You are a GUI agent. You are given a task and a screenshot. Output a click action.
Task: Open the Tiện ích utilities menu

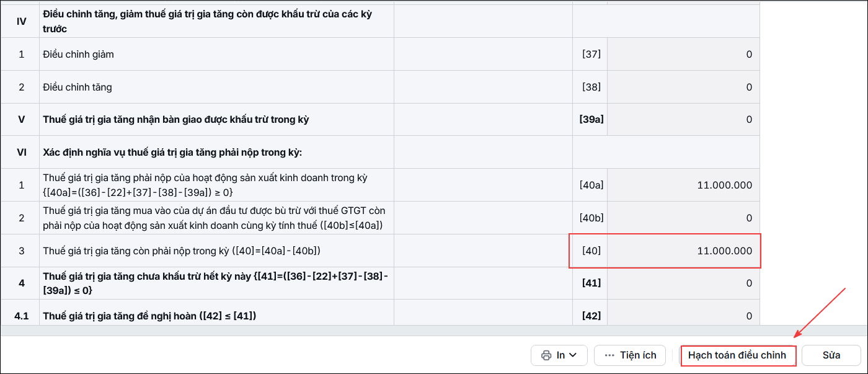click(x=630, y=355)
